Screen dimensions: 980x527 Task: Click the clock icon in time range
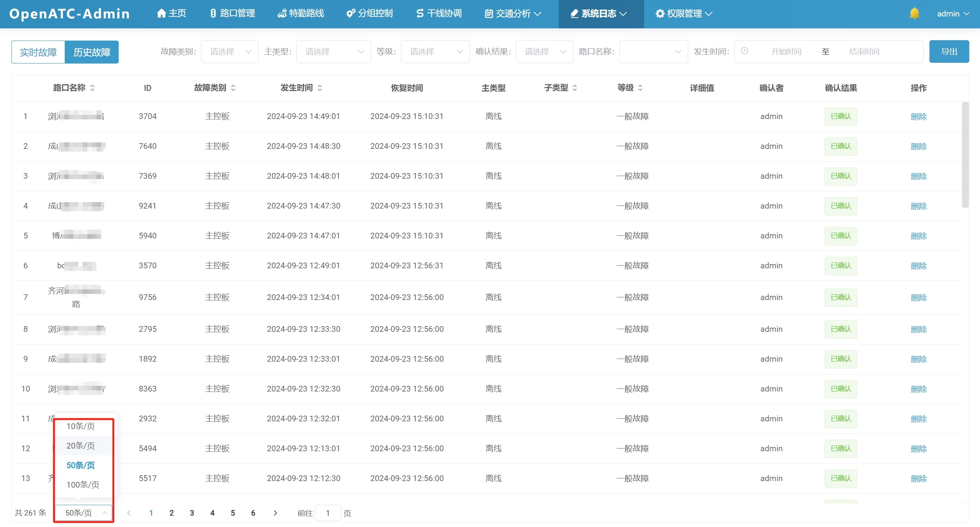(744, 51)
